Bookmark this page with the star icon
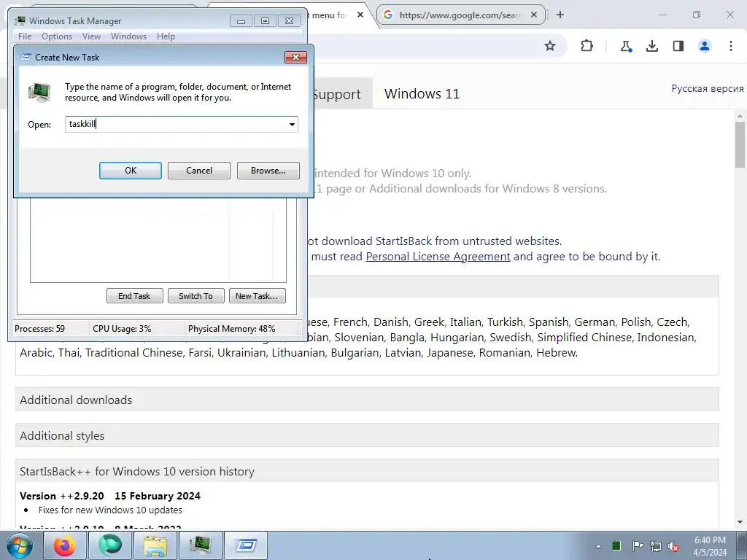 coord(550,46)
